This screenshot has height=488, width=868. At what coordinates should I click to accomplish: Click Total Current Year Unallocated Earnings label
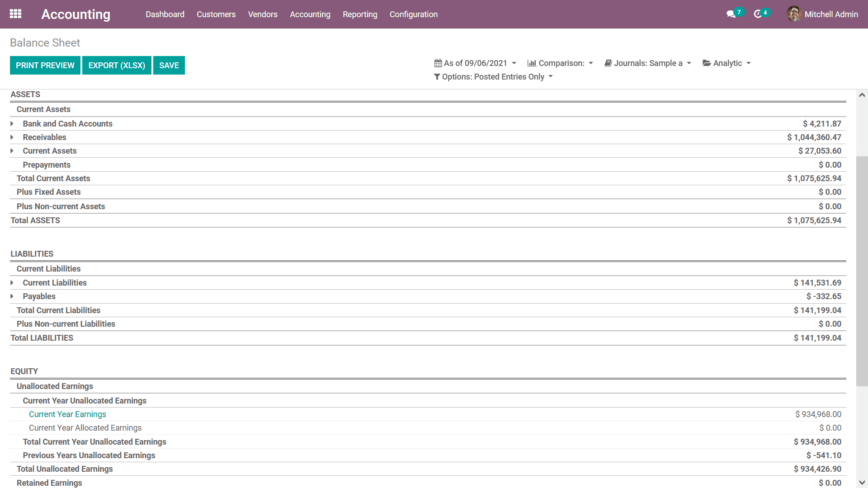click(94, 442)
